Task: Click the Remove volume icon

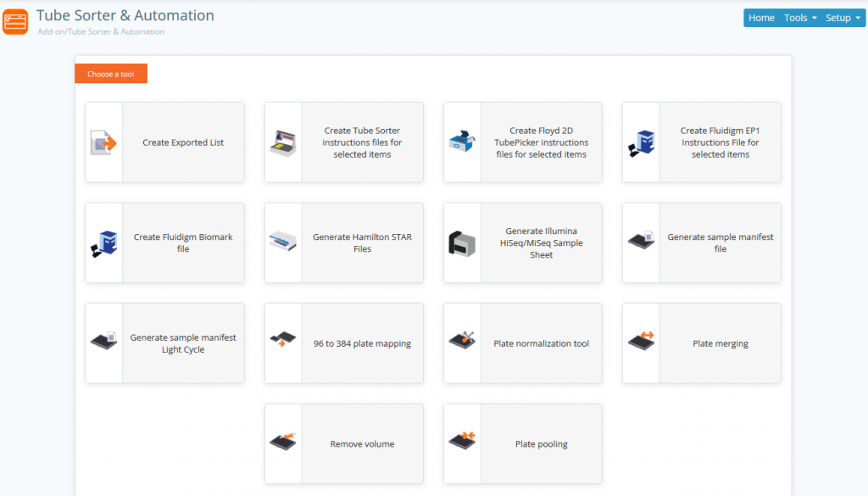Action: pos(283,441)
